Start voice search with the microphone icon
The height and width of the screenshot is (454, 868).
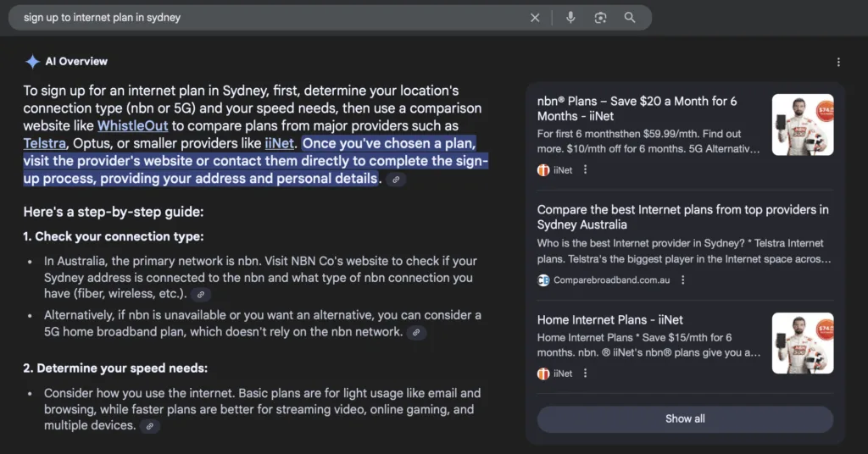tap(570, 18)
